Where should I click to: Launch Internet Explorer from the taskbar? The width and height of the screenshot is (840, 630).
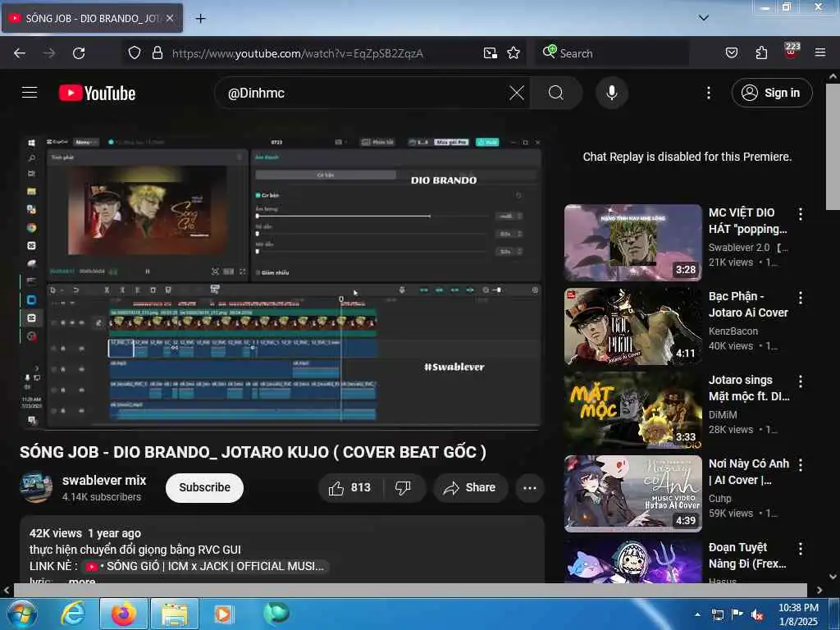coord(72,614)
